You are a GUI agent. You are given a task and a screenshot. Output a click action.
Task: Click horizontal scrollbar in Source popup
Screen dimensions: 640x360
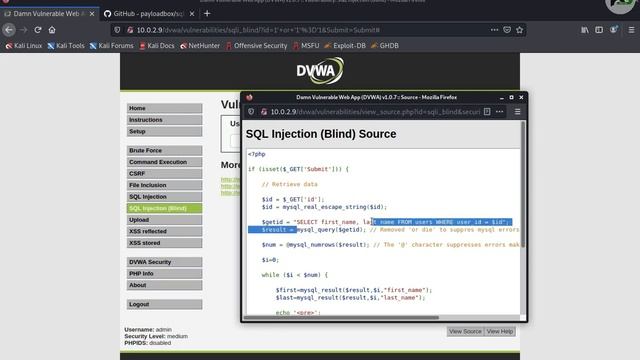tap(341, 317)
